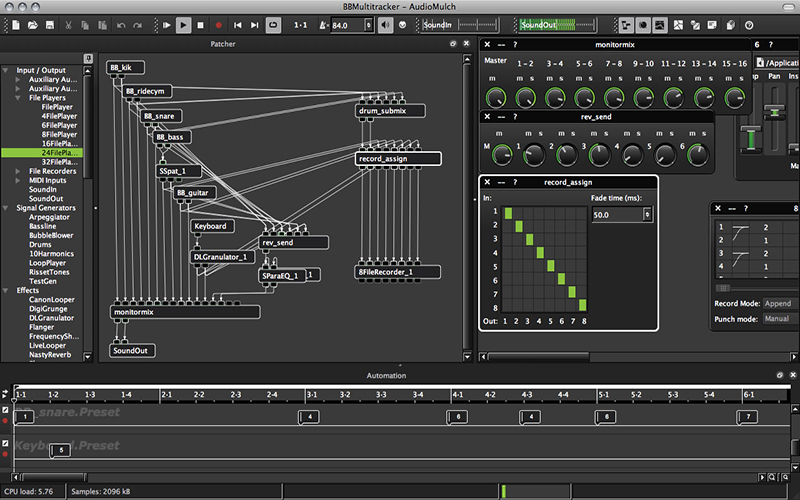The height and width of the screenshot is (500, 800).
Task: Collapse the monitormix panel with dash button
Action: pos(501,45)
